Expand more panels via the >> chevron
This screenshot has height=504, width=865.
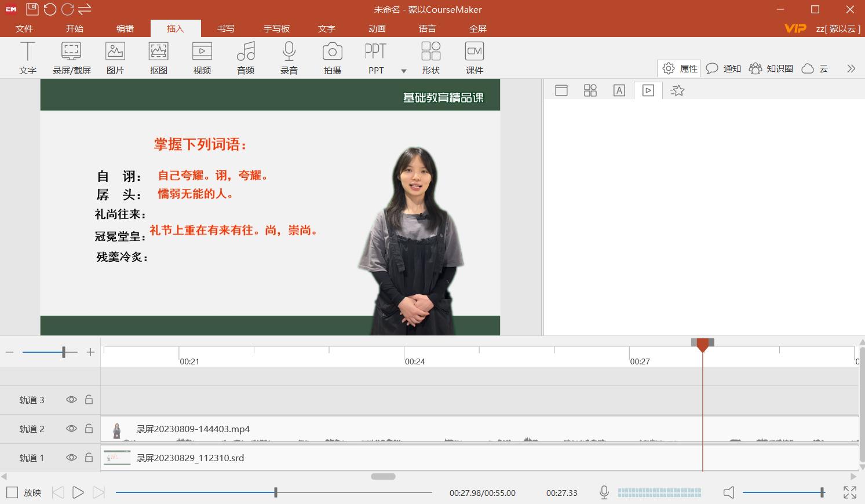851,68
